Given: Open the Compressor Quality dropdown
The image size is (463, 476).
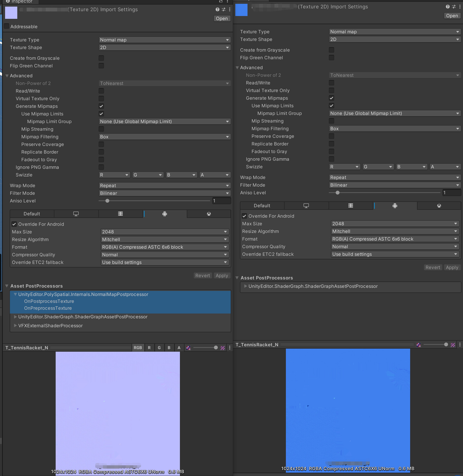Looking at the screenshot, I should click(164, 255).
